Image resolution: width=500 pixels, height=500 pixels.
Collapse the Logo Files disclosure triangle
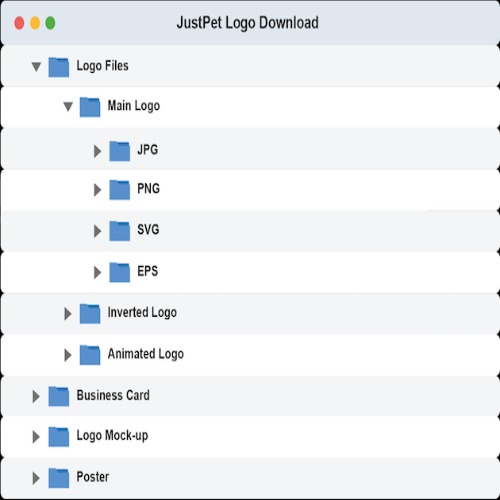(36, 67)
